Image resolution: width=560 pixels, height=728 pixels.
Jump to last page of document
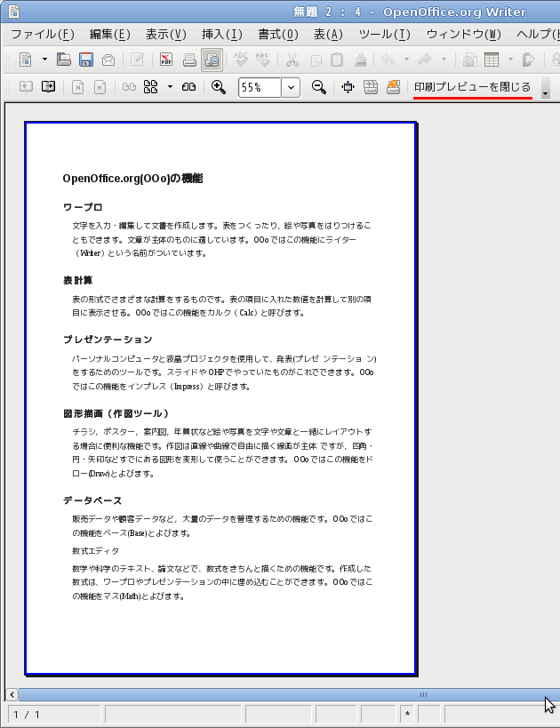100,87
